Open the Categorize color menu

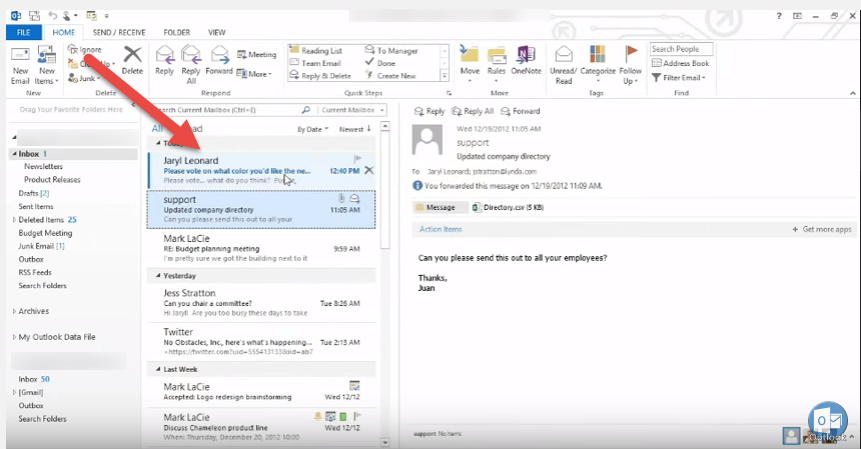click(x=597, y=65)
